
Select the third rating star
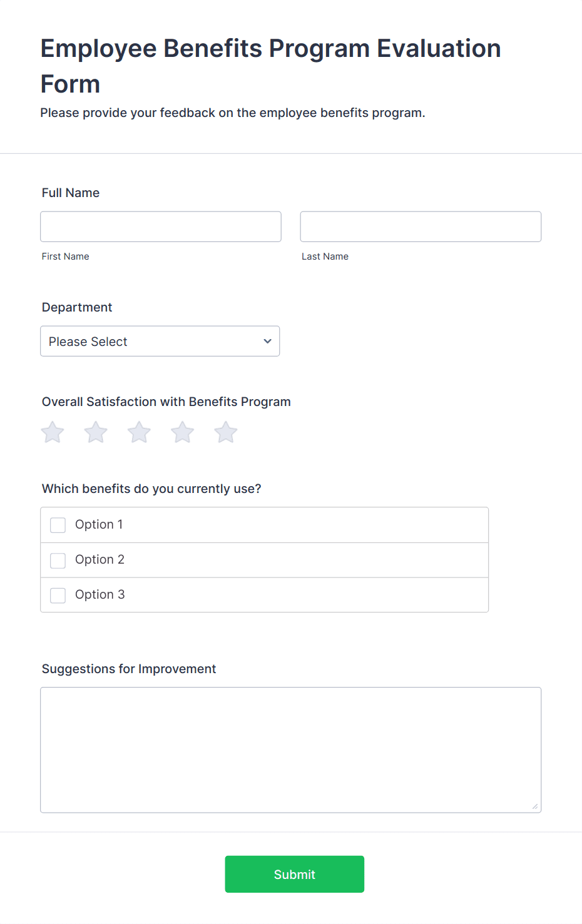point(139,432)
